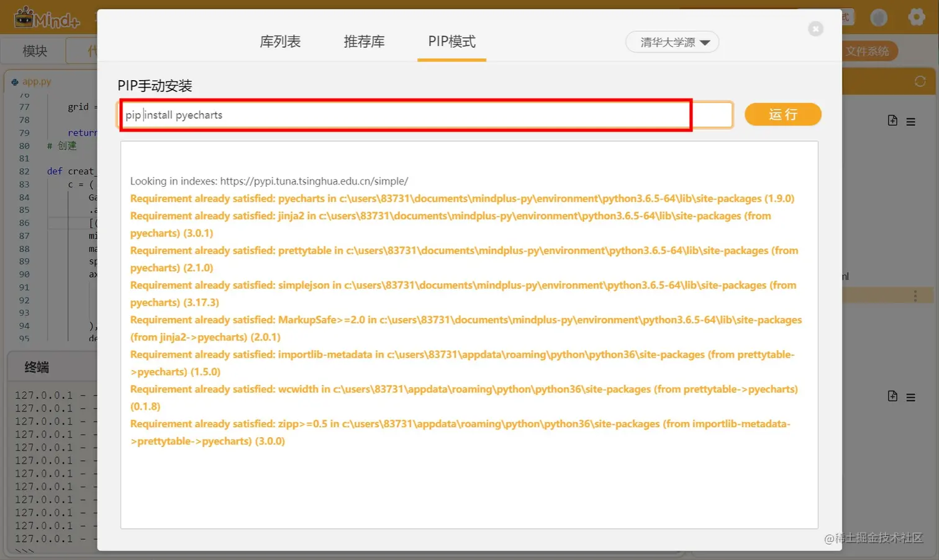The width and height of the screenshot is (939, 560).
Task: Click the prettytable requirement satisfied line
Action: click(x=464, y=259)
